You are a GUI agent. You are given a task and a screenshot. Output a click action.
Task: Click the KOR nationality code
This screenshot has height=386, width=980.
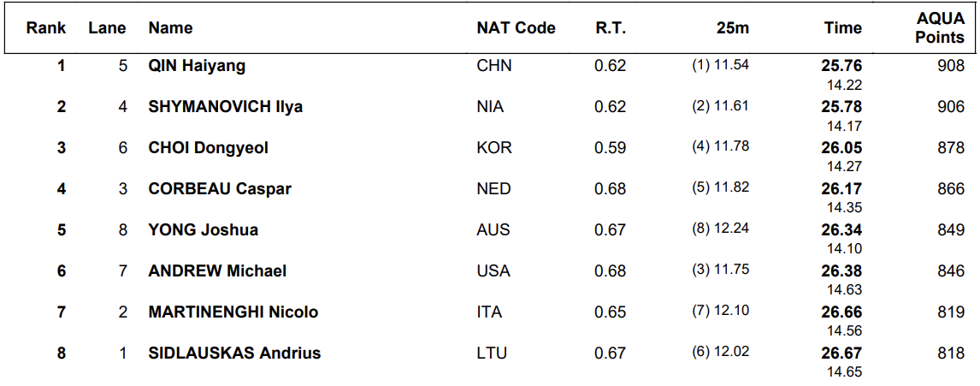(494, 148)
